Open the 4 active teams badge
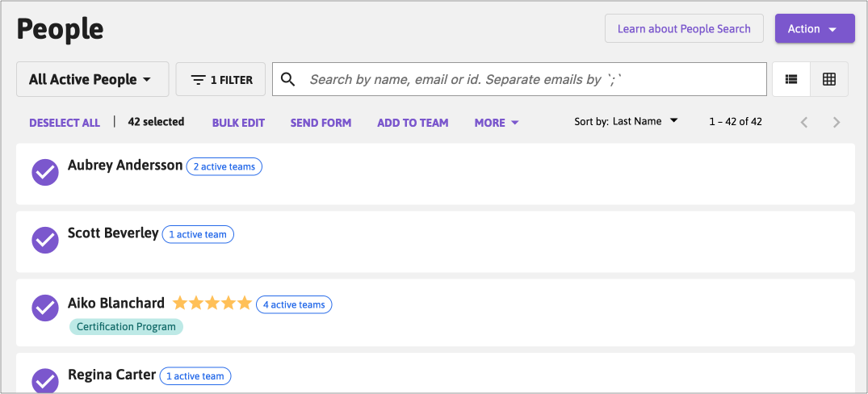The image size is (868, 394). click(294, 304)
